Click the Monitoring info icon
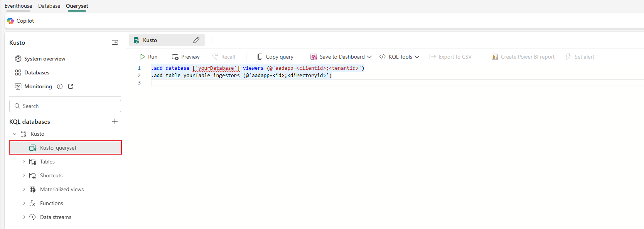Screen dimensions: 644x229 (60, 86)
